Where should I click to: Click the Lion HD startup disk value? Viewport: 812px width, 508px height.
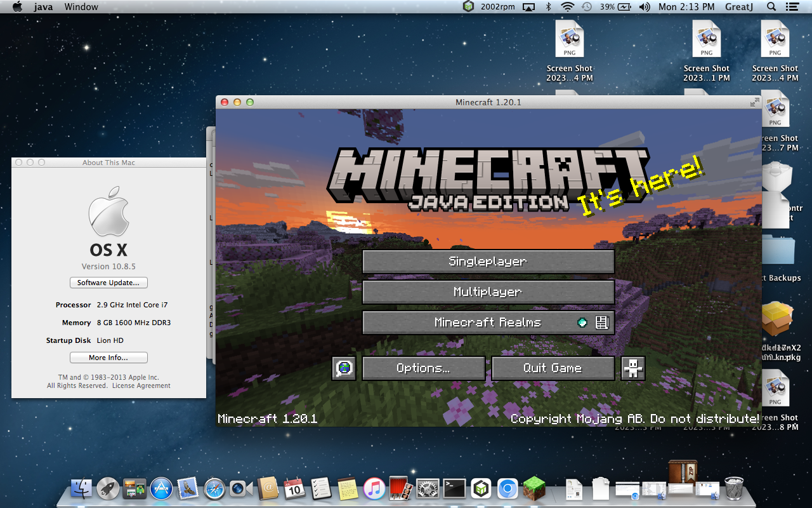pyautogui.click(x=110, y=341)
